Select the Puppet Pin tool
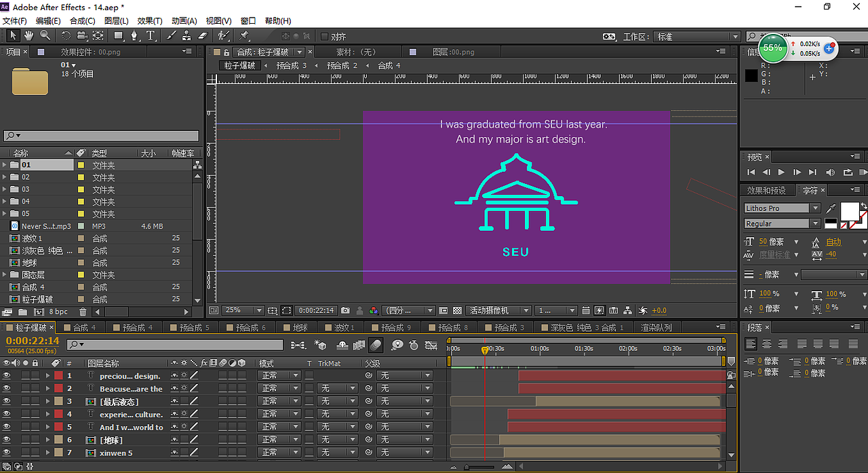Image resolution: width=868 pixels, height=473 pixels. (244, 36)
